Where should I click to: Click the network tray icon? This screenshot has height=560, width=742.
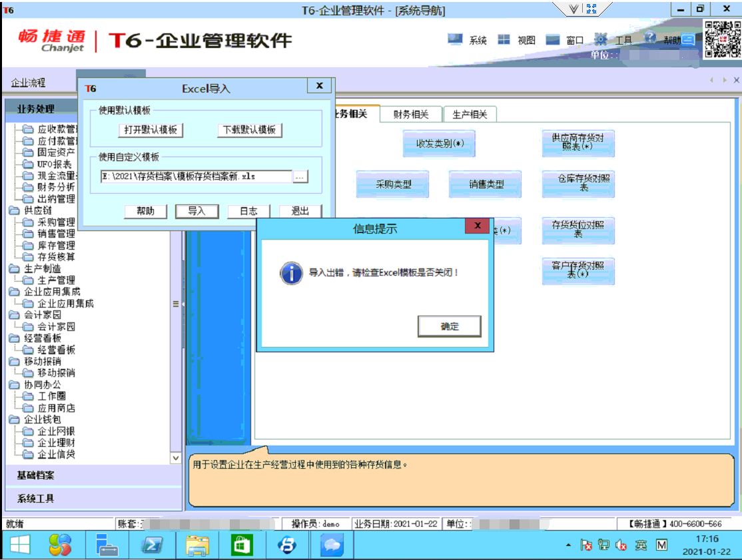click(603, 545)
